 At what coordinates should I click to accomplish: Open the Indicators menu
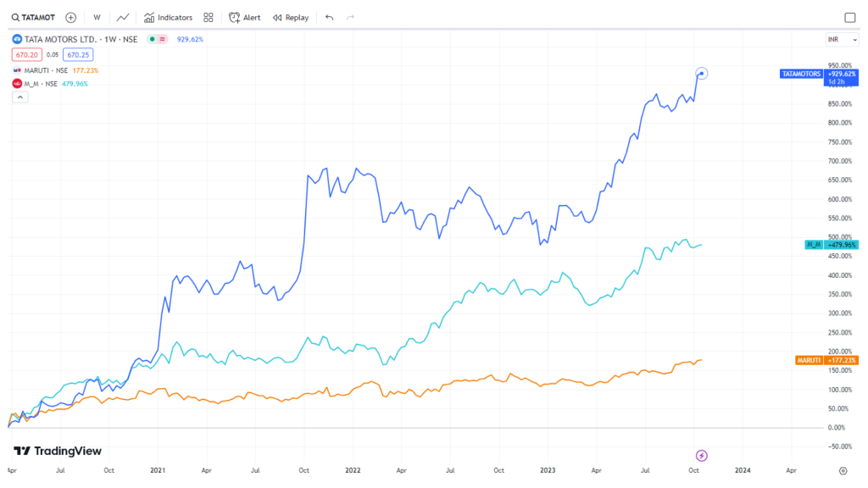pos(168,18)
